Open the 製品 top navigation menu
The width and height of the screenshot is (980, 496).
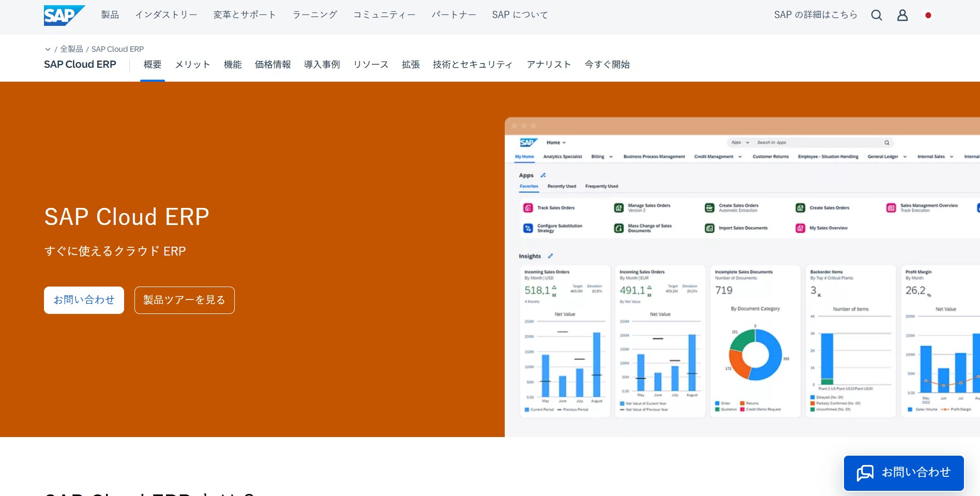tap(110, 15)
